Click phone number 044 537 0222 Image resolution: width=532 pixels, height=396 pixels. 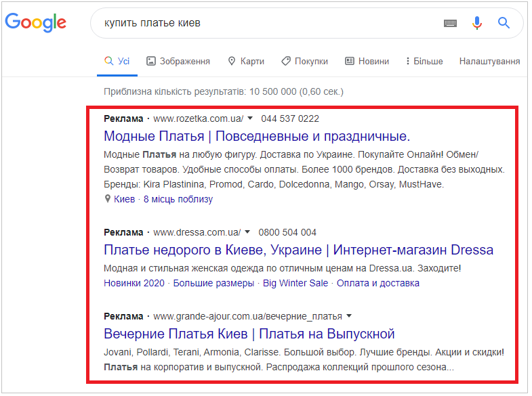click(290, 118)
